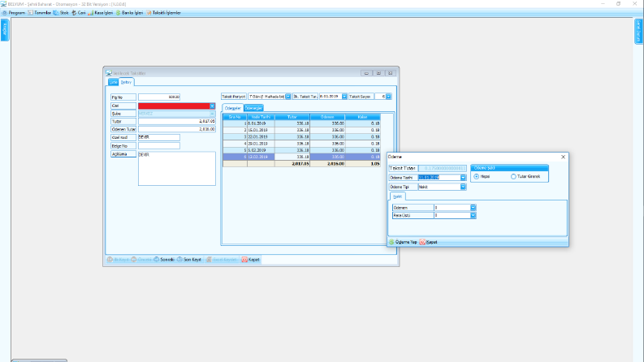Click the Tutar input field

[176, 122]
